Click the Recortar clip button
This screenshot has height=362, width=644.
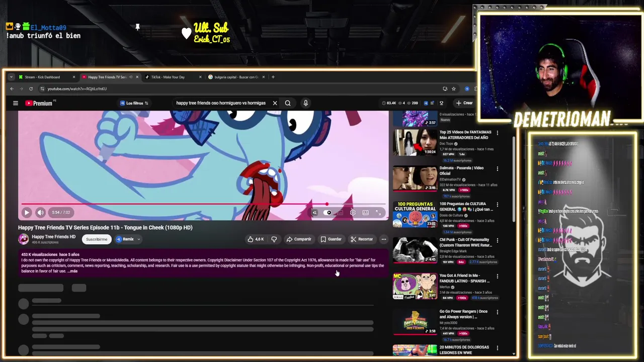click(362, 239)
